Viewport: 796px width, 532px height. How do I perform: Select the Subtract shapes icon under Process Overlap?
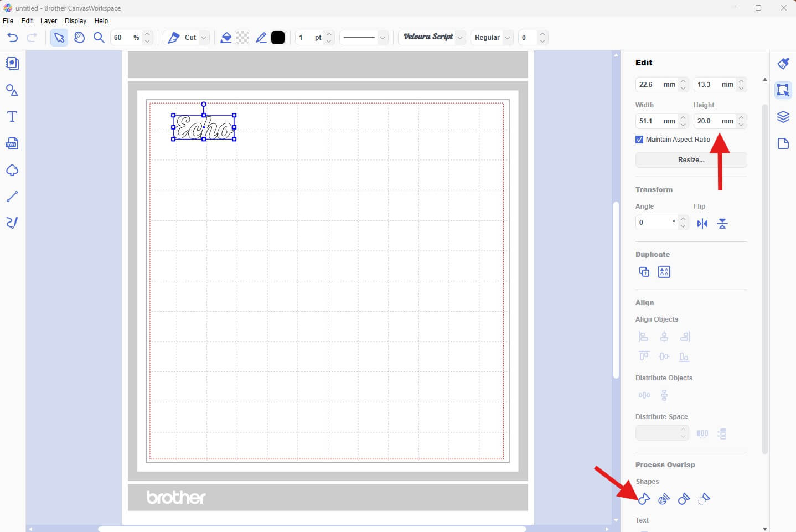tap(684, 499)
